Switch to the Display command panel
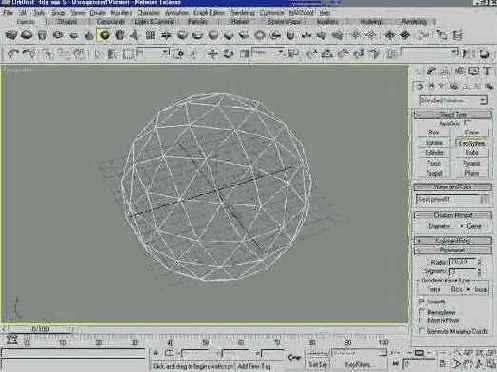497x372 pixels. point(473,71)
